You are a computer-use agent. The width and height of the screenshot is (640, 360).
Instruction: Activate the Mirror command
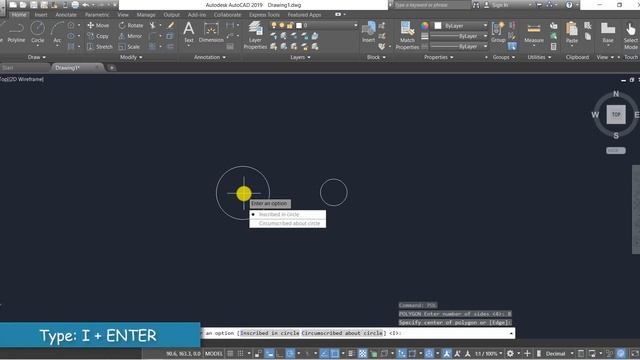pos(130,36)
